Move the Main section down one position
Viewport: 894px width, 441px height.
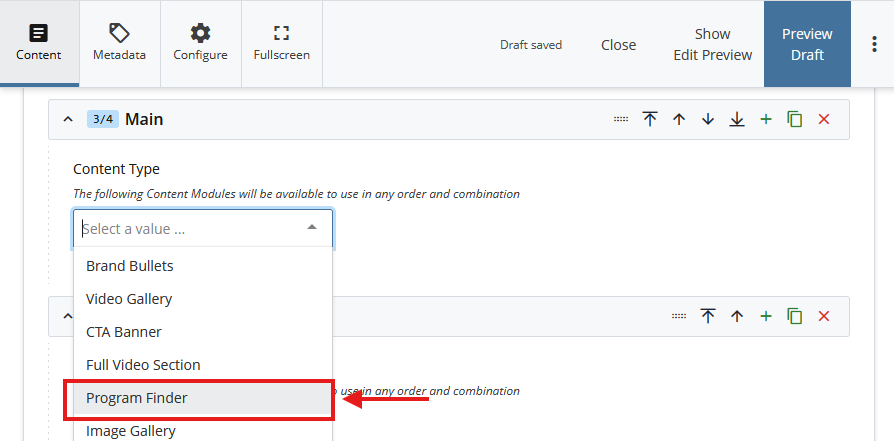[x=708, y=119]
